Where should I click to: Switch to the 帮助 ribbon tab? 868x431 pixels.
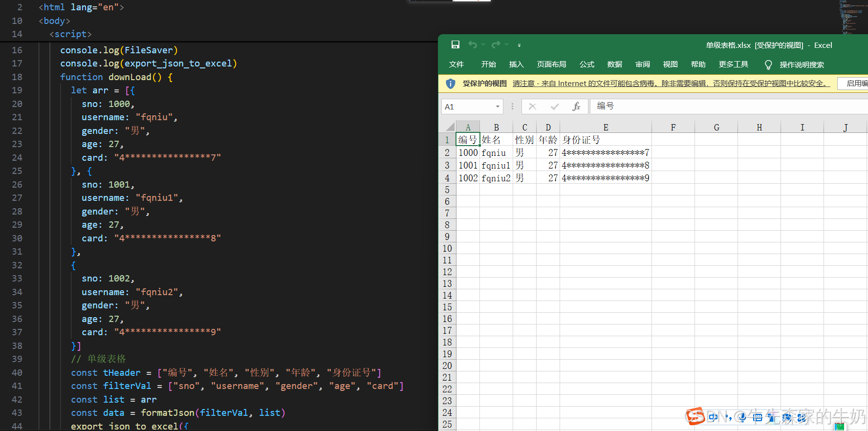698,65
